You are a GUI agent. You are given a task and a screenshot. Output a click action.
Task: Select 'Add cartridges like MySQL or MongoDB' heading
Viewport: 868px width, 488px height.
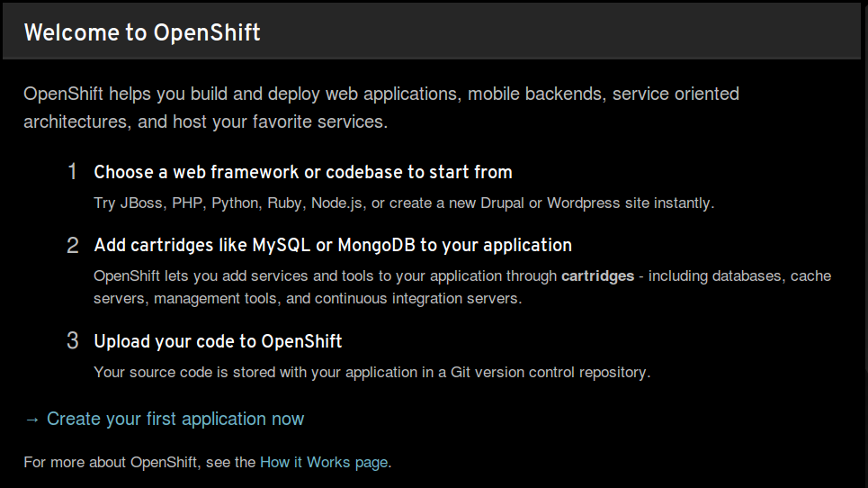[333, 245]
